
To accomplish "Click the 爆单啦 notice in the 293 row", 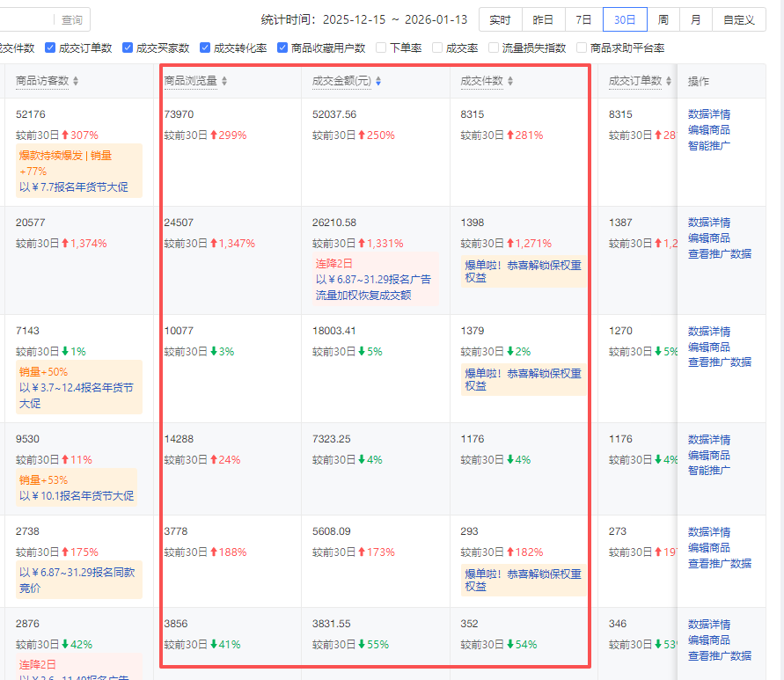I will 523,580.
